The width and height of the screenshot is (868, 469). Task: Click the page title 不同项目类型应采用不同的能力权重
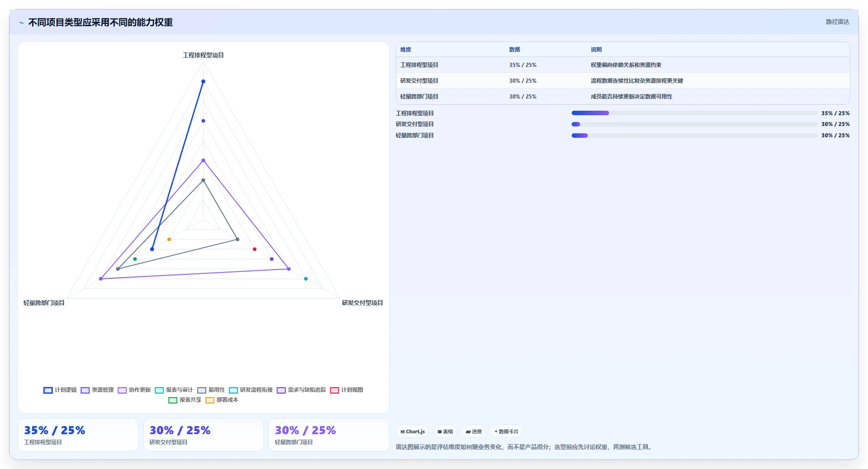(x=100, y=23)
